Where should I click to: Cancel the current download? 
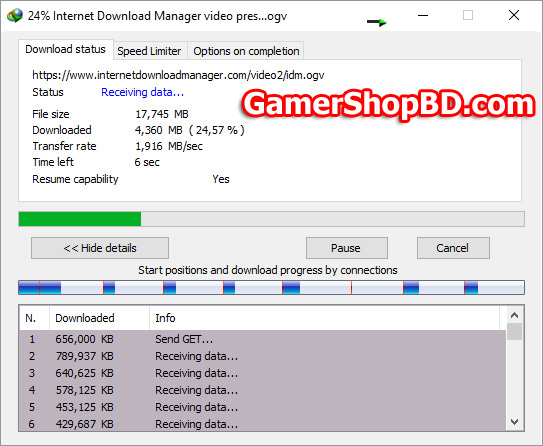pos(453,248)
